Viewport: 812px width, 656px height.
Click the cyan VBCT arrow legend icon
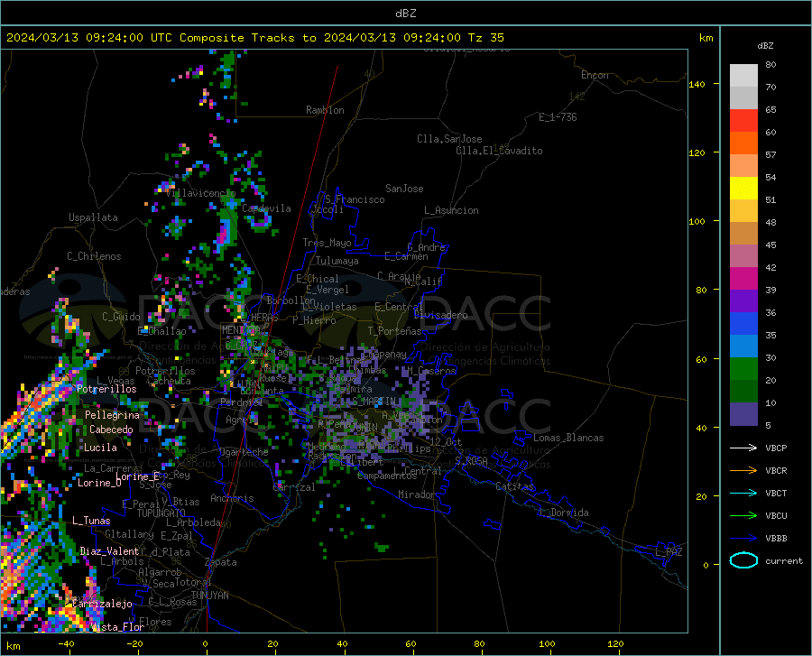pyautogui.click(x=743, y=493)
